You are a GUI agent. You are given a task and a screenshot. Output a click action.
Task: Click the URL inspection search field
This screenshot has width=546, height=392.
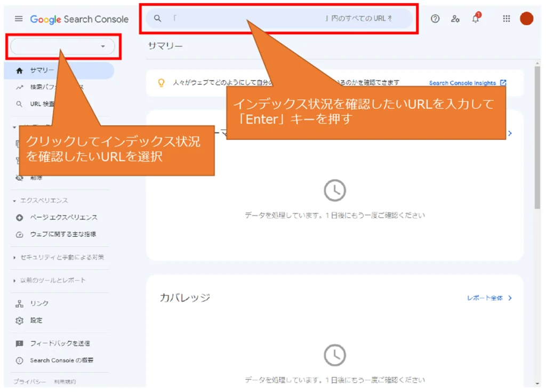point(251,19)
